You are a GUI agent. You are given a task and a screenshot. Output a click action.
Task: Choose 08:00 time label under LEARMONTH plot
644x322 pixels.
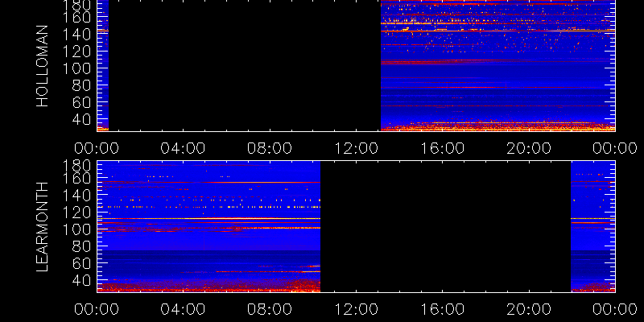(270, 309)
